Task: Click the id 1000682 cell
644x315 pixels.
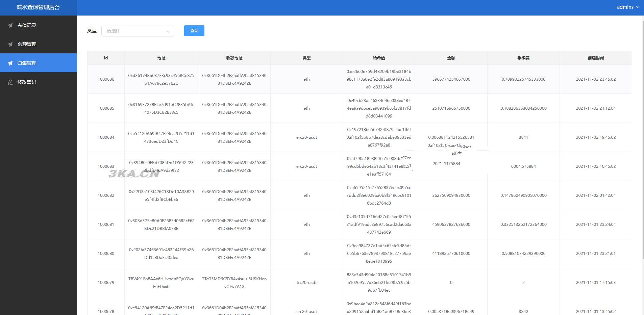Action: 106,195
